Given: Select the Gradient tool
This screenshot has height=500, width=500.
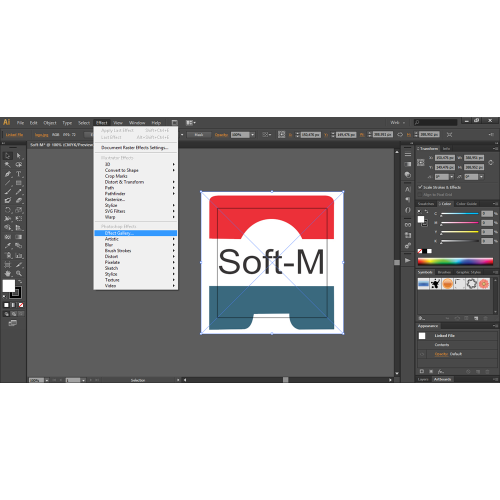Looking at the screenshot, I should point(19,237).
